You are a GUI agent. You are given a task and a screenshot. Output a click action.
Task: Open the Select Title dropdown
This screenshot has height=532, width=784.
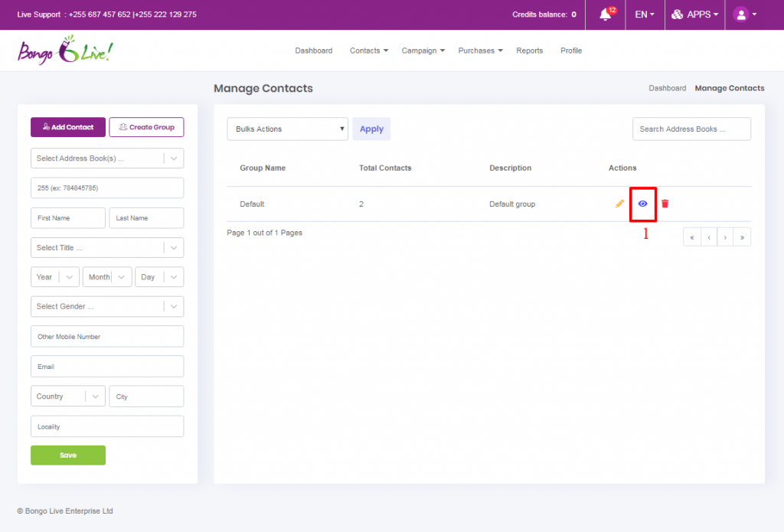(x=106, y=247)
